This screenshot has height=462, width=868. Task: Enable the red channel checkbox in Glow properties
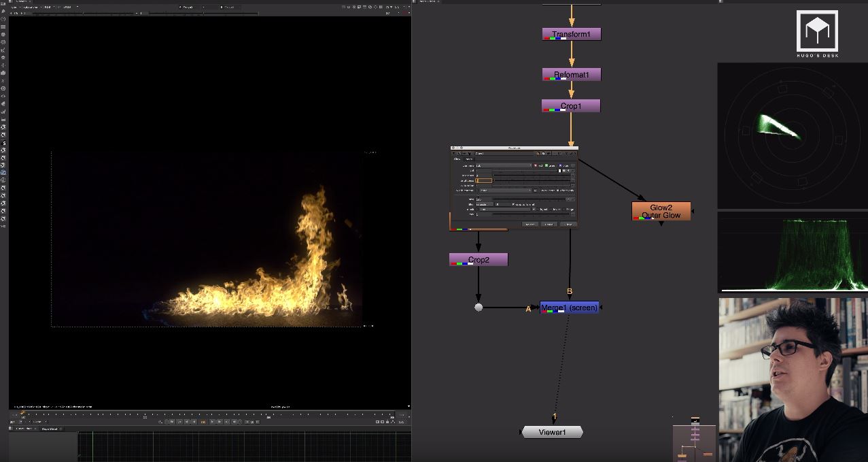(536, 165)
